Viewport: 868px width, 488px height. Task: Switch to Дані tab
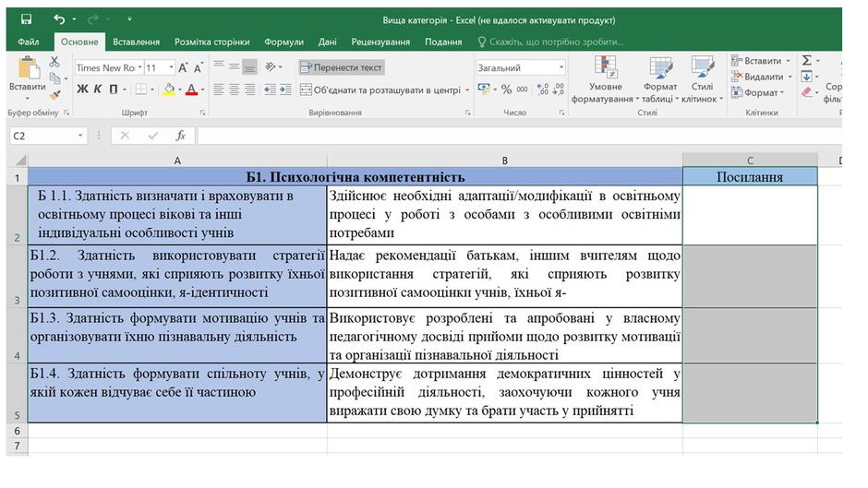(327, 42)
